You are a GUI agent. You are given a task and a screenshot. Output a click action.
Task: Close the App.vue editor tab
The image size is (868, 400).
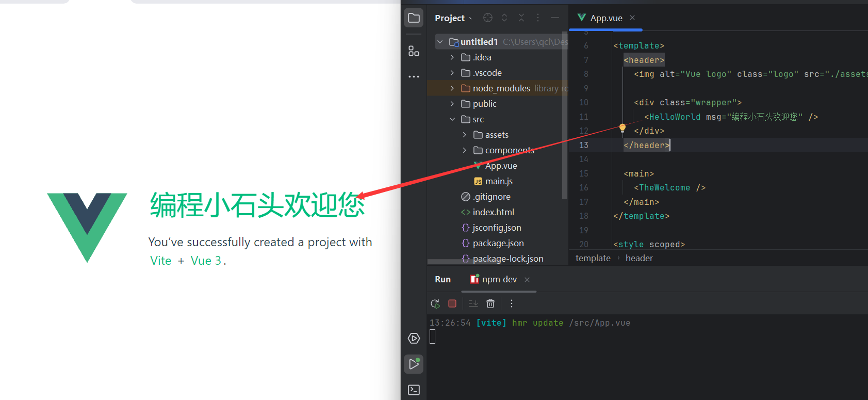632,18
